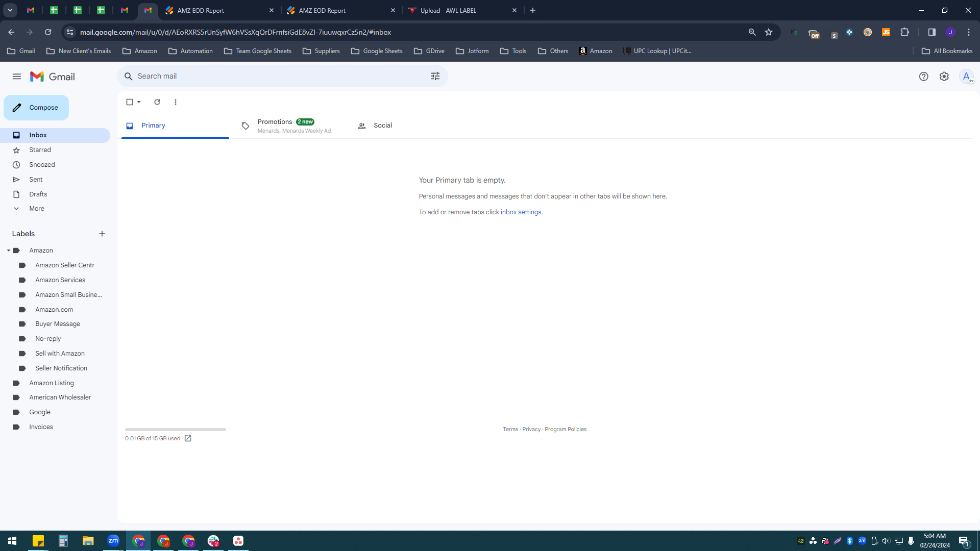980x551 pixels.
Task: Open the Google label
Action: [40, 412]
